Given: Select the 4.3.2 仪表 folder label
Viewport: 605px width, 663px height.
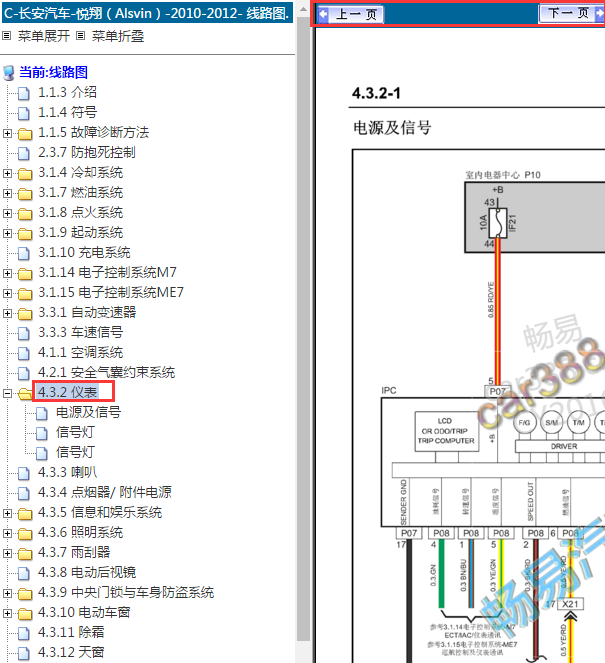Looking at the screenshot, I should point(68,392).
